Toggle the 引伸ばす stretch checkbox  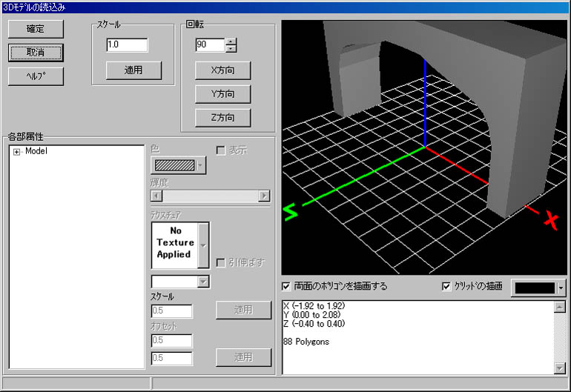coord(221,262)
